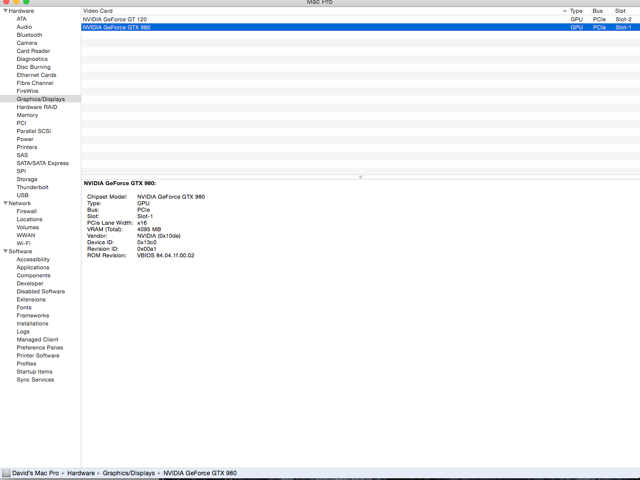Open Ethernet Cards entry
The height and width of the screenshot is (480, 640).
click(x=36, y=75)
